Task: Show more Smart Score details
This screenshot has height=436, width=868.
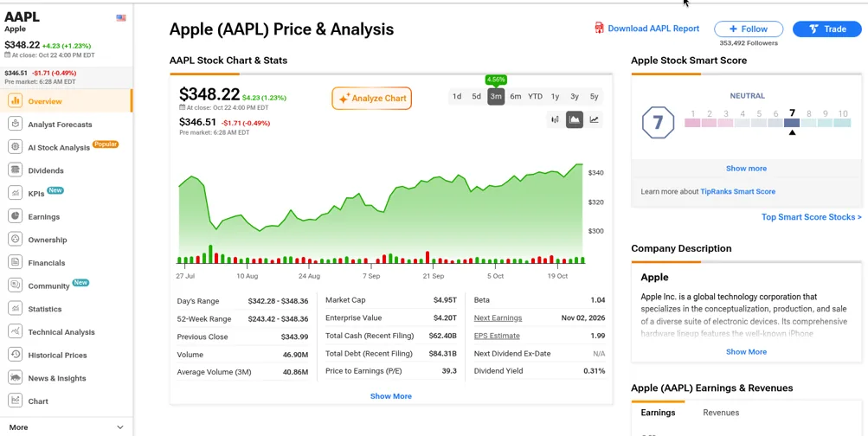Action: tap(746, 168)
